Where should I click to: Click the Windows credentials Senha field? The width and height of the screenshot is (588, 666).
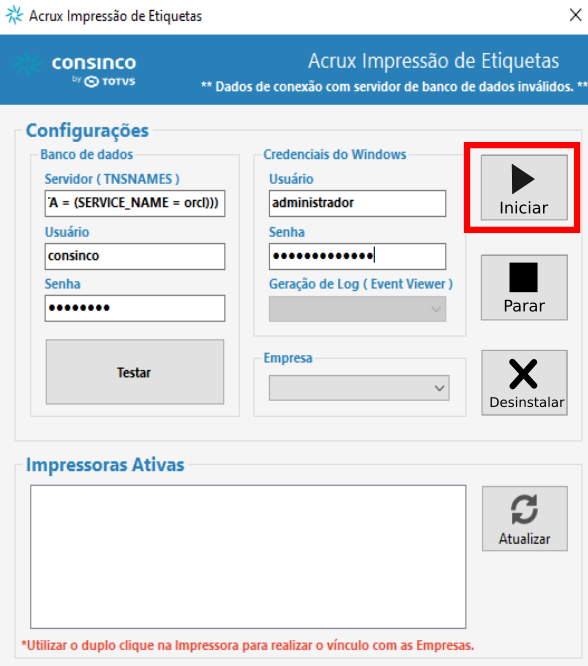357,256
